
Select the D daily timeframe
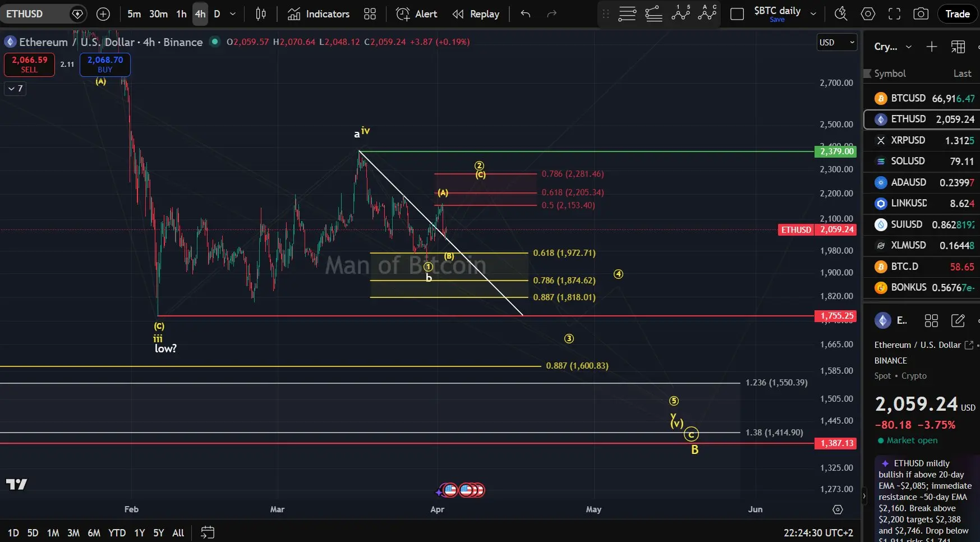[x=217, y=14]
